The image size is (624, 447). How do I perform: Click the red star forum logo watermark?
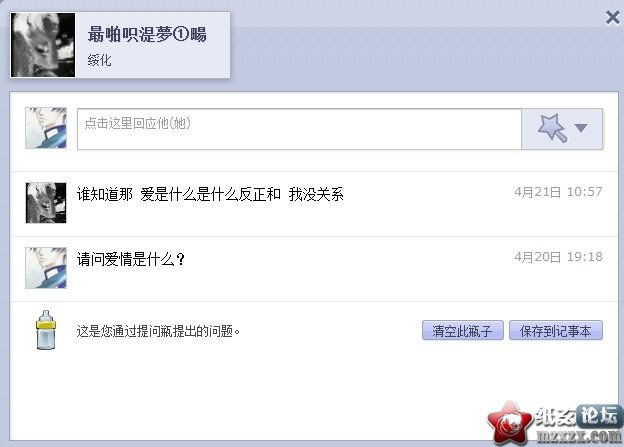coord(510,424)
